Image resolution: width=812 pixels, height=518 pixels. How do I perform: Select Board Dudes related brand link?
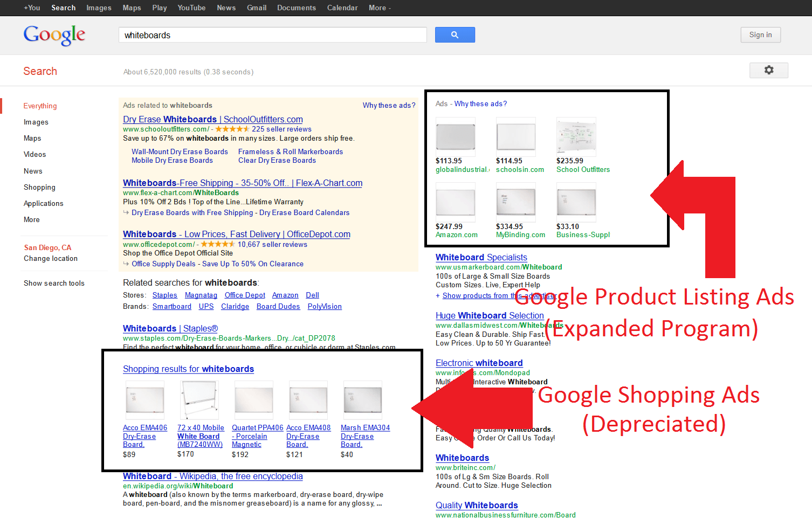278,307
